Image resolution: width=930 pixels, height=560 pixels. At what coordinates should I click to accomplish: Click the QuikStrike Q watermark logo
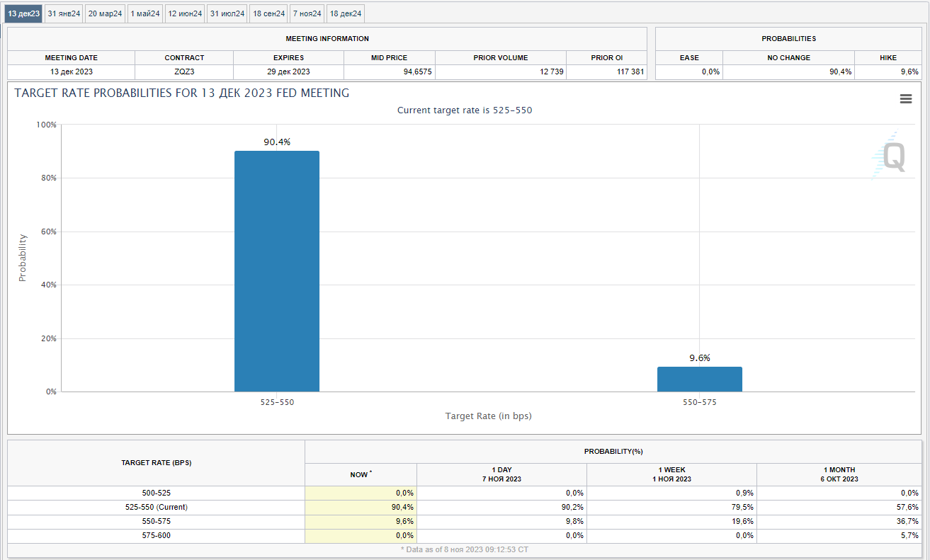click(x=890, y=157)
